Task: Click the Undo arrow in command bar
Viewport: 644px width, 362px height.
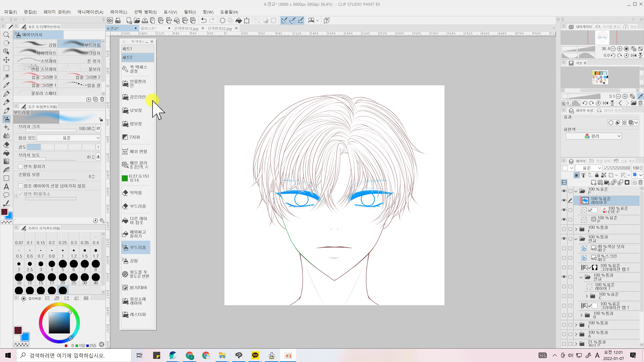Action: [204, 20]
